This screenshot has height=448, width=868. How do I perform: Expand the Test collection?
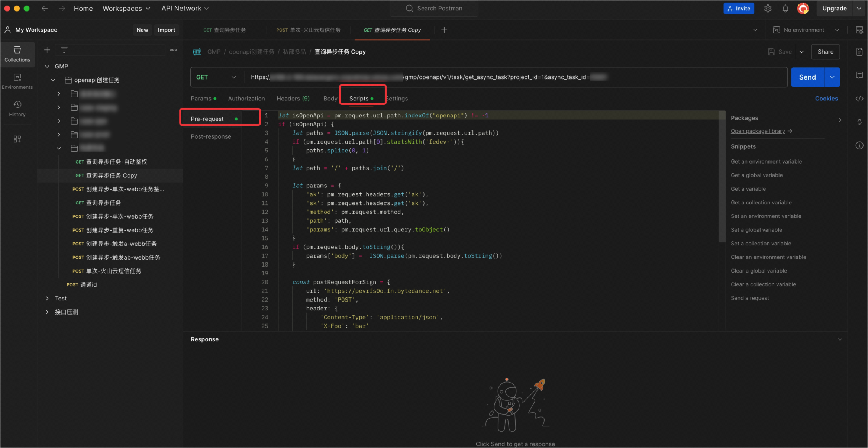(x=47, y=298)
